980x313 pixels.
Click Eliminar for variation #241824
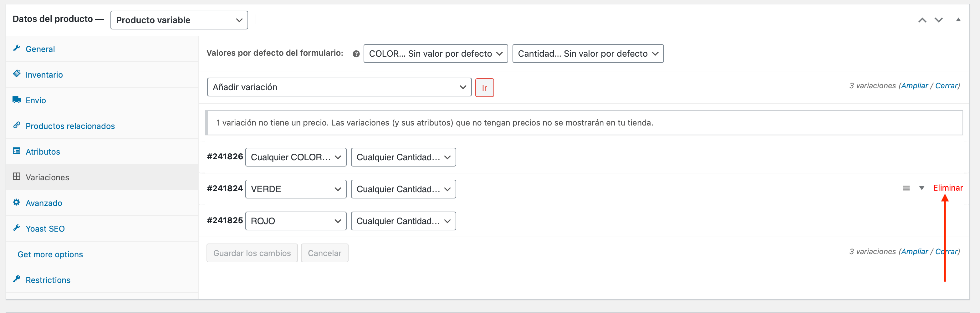(x=948, y=188)
